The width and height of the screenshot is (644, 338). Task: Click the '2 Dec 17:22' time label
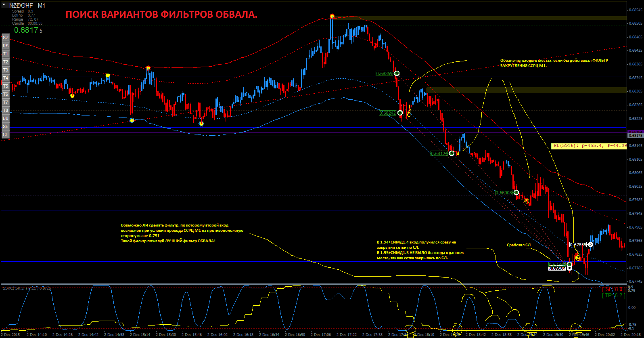[x=347, y=335]
